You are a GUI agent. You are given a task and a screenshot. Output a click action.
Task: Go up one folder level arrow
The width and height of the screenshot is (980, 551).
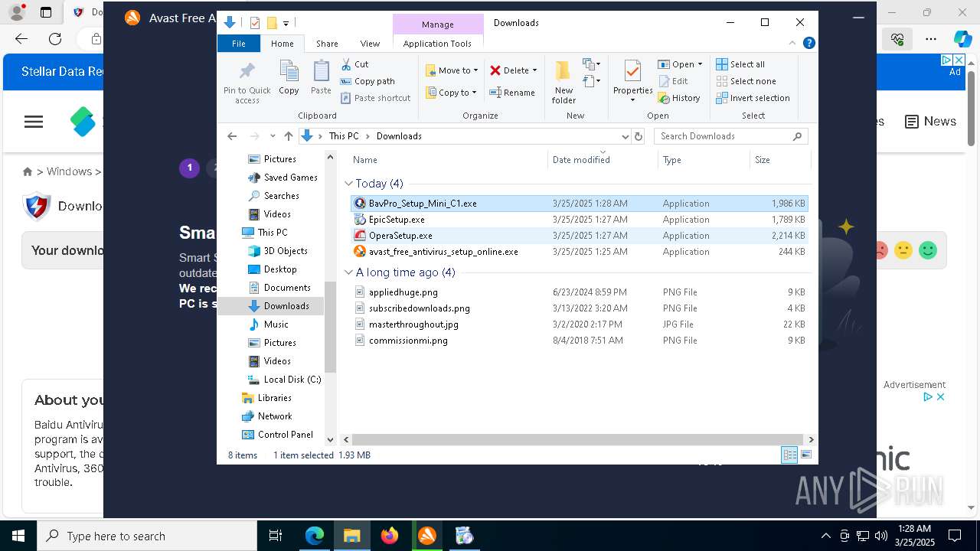pos(288,136)
